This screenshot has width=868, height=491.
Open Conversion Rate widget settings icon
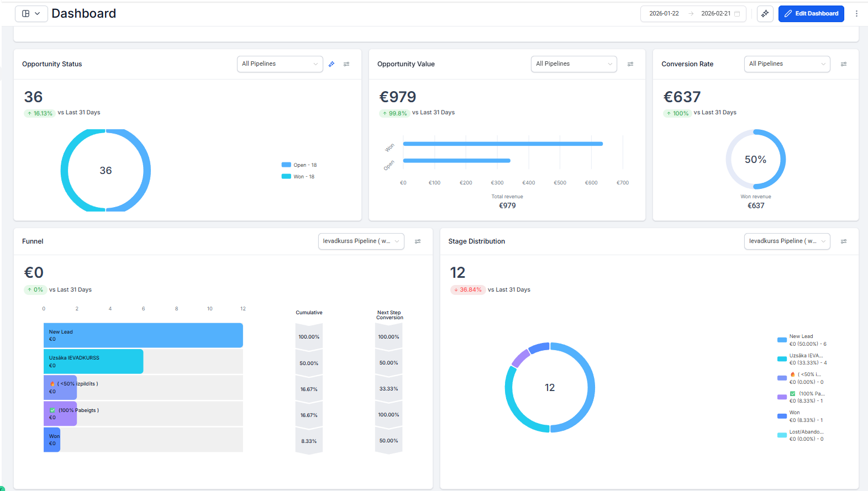pos(844,64)
